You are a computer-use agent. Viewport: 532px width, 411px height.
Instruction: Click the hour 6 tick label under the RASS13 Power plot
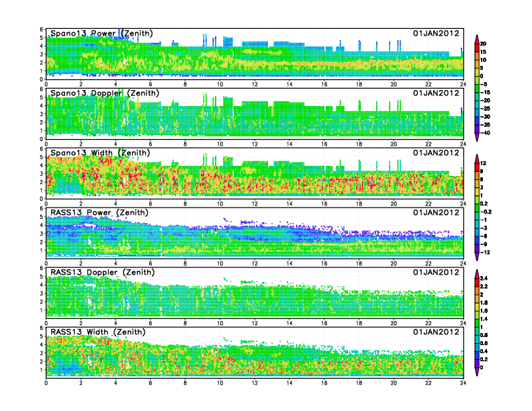150,263
